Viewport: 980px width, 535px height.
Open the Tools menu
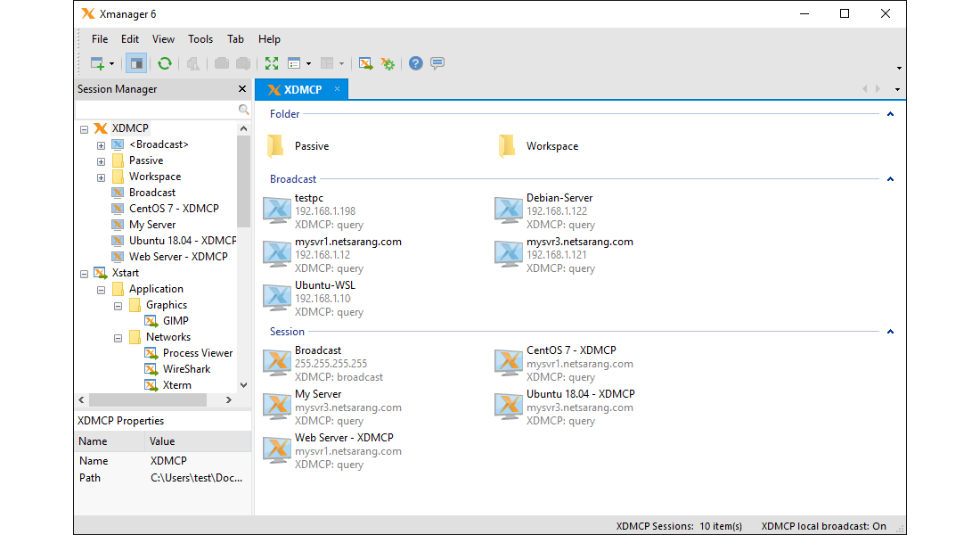pyautogui.click(x=200, y=39)
